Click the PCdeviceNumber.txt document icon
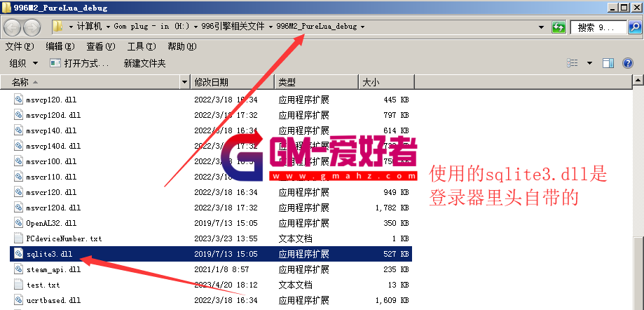The height and width of the screenshot is (310, 644). tap(18, 238)
